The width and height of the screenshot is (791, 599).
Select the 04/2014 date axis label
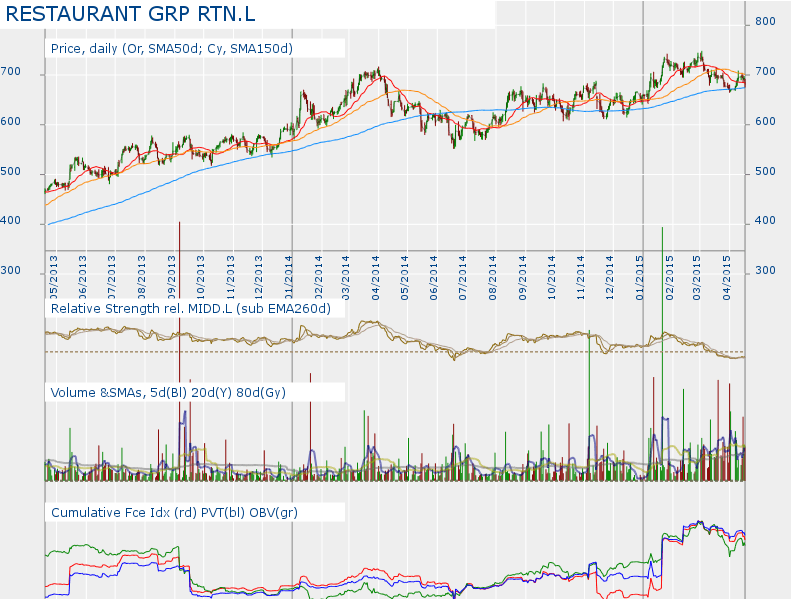click(x=375, y=278)
